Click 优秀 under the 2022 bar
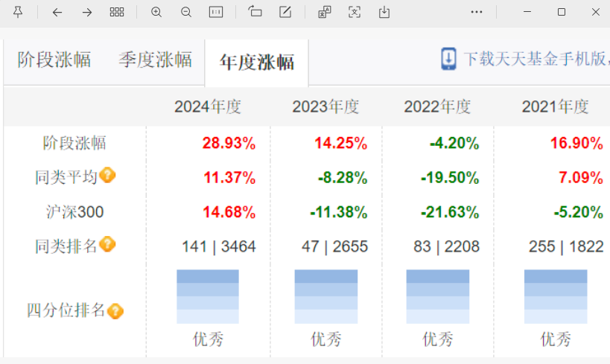This screenshot has height=364, width=610. [x=438, y=339]
